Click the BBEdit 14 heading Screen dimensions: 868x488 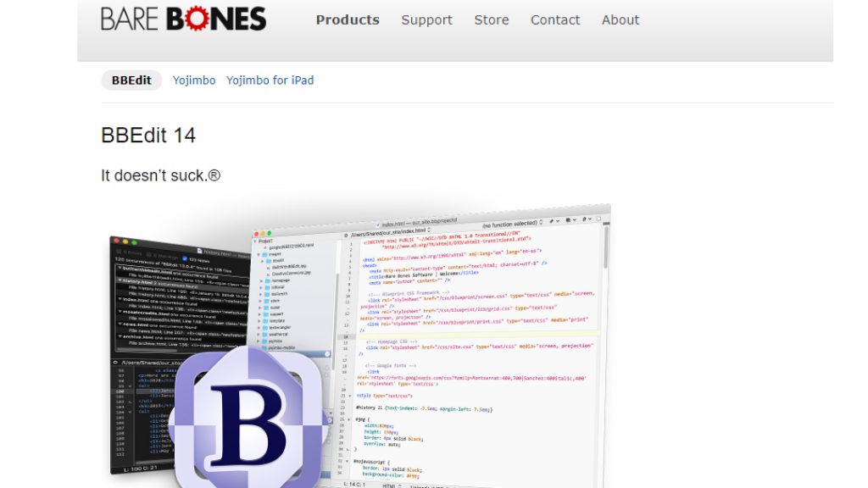coord(148,136)
